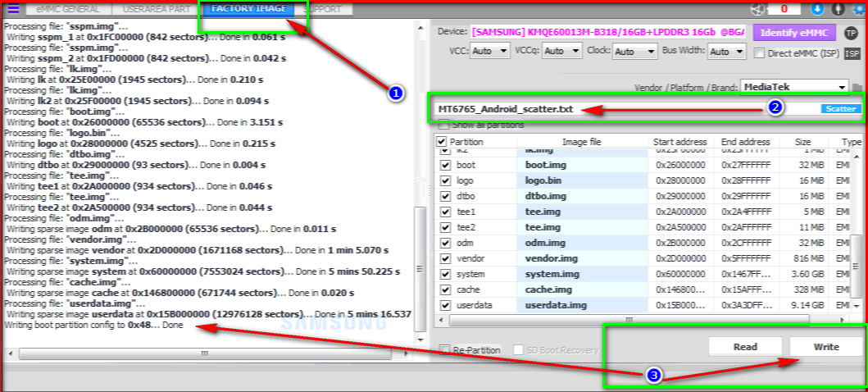The height and width of the screenshot is (392, 868).
Task: Click the network globe icon
Action: [757, 9]
